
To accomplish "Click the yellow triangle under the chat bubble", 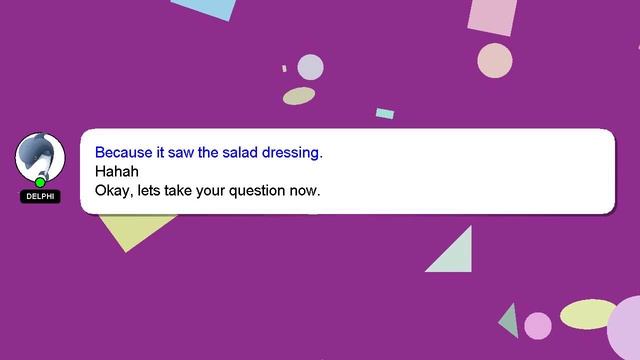I will tap(133, 229).
